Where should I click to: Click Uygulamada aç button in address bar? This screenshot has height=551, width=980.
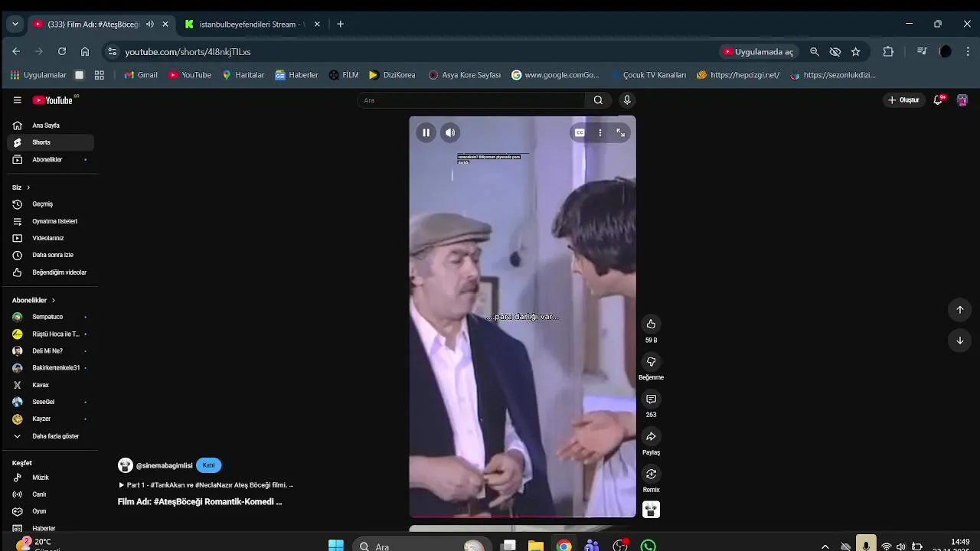pos(759,51)
